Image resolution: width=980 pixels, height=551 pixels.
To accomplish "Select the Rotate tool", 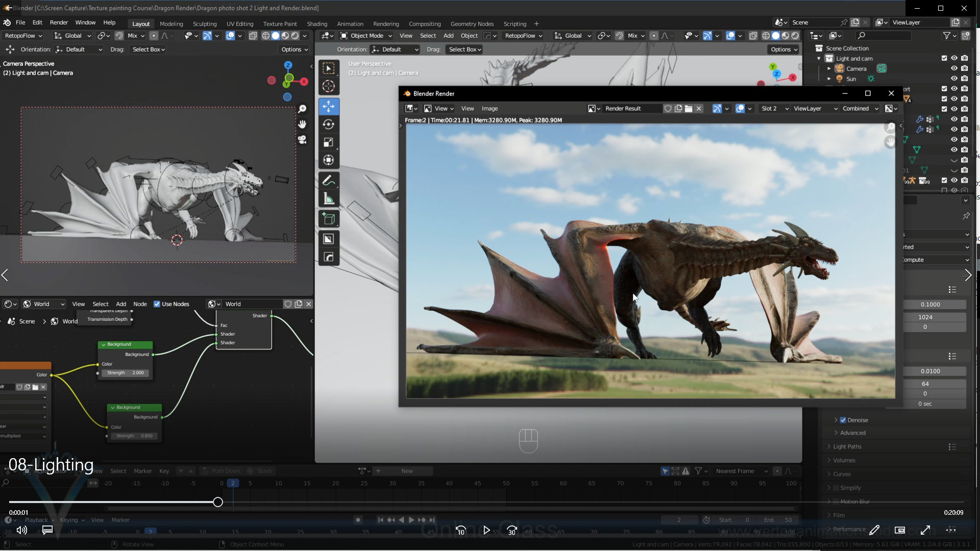I will (x=329, y=124).
